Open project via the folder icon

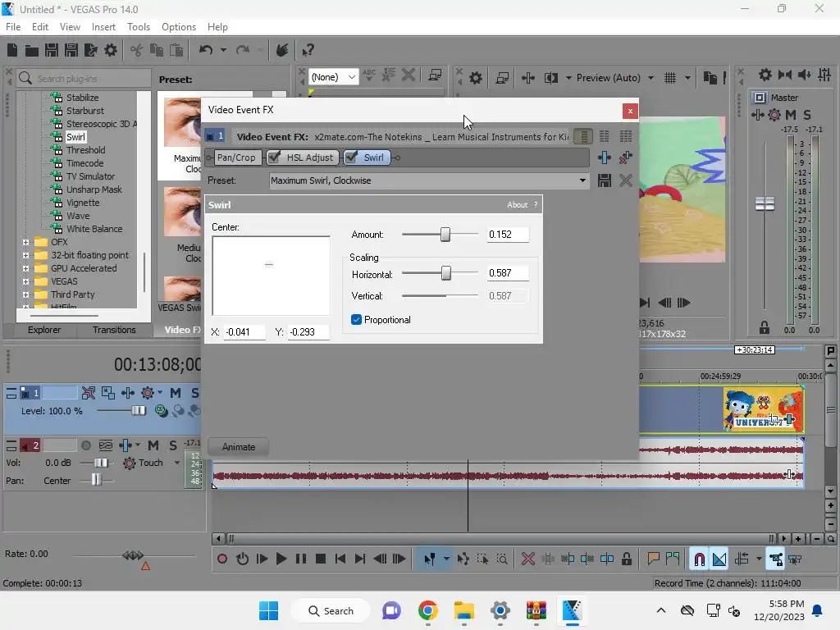tap(32, 50)
